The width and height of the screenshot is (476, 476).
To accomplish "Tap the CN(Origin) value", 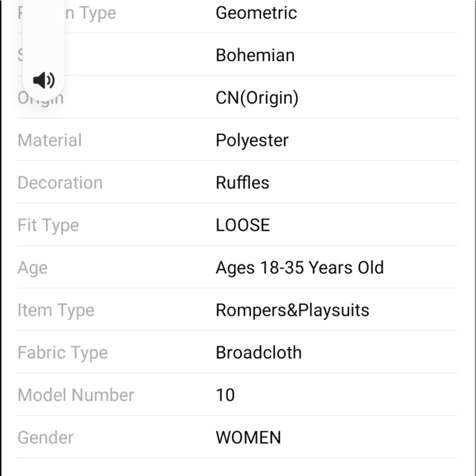I will coord(257,98).
